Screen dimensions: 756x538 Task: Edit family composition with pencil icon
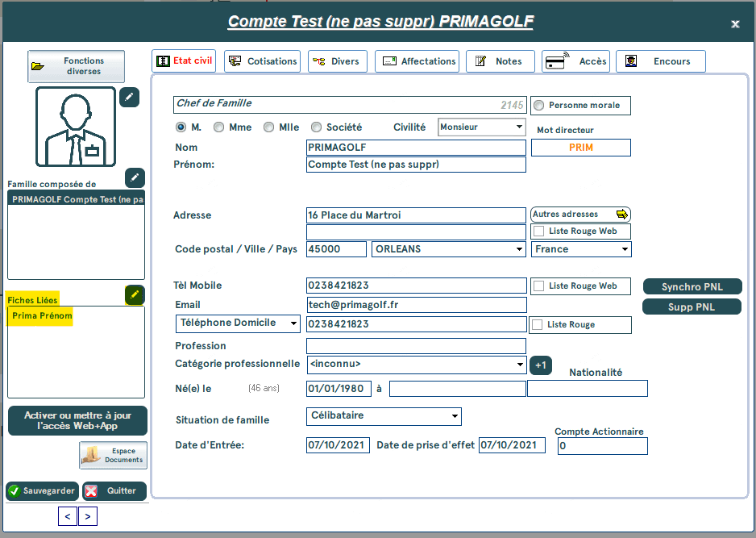(135, 177)
